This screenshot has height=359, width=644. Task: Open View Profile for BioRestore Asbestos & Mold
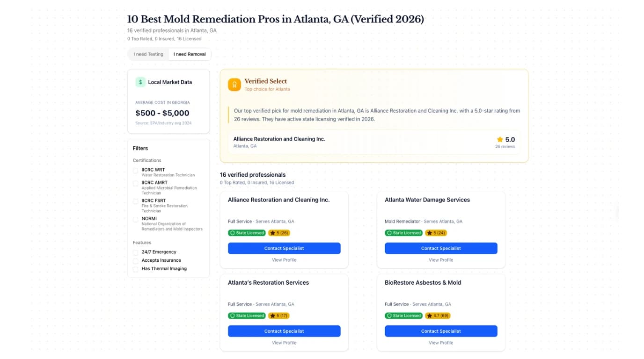click(x=440, y=343)
